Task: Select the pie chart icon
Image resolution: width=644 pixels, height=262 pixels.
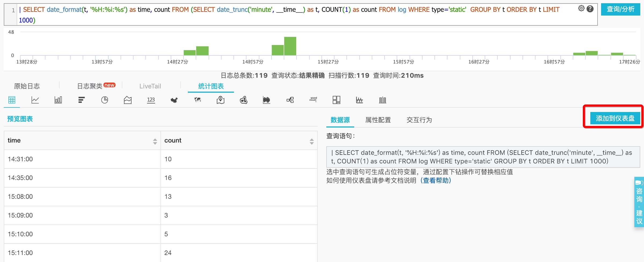Action: click(x=105, y=100)
